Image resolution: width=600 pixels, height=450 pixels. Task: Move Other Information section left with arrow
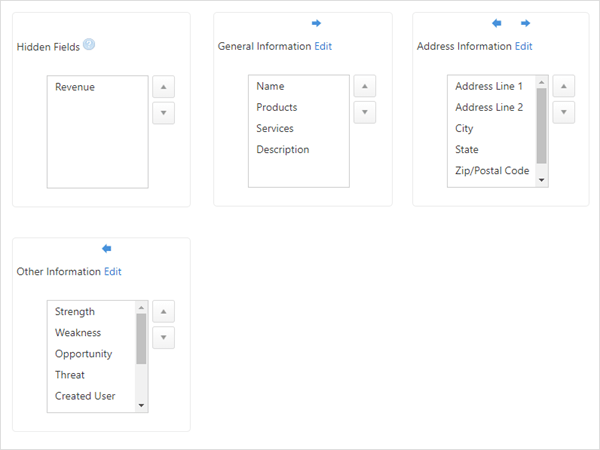[x=107, y=249]
